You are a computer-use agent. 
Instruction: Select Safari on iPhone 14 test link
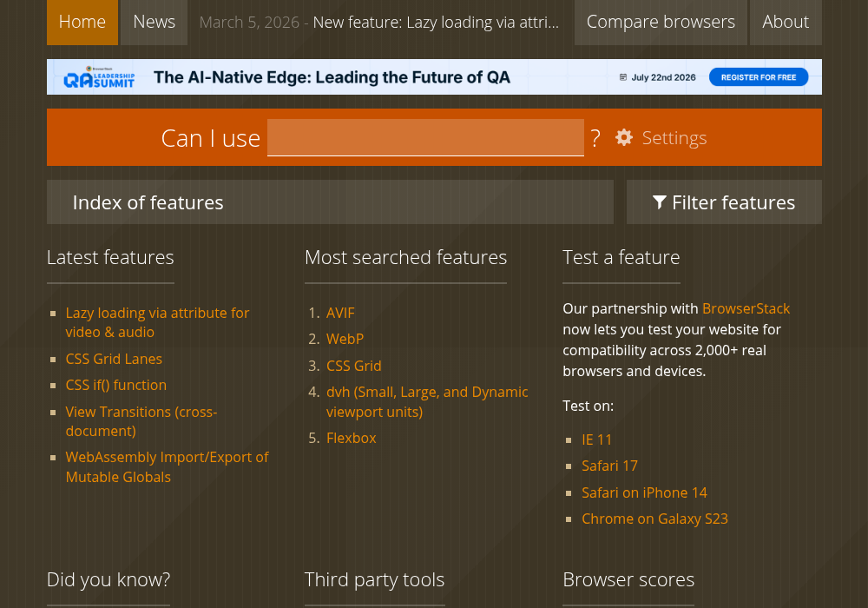[644, 492]
